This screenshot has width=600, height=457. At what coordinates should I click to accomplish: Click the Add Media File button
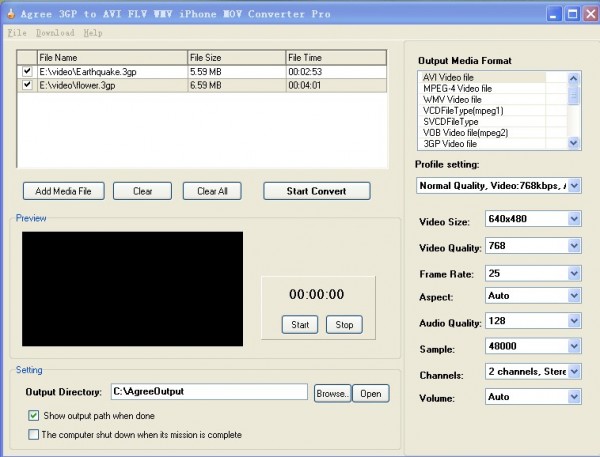pos(63,191)
